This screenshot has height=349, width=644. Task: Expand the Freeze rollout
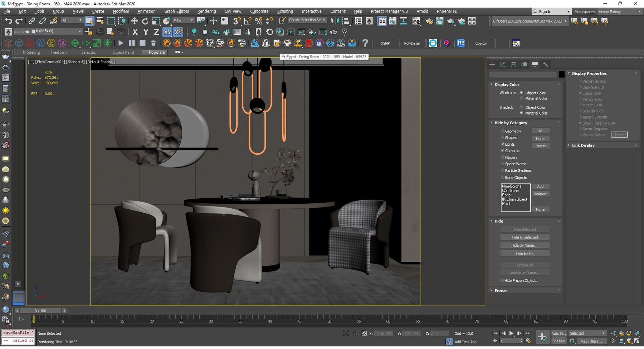point(501,291)
